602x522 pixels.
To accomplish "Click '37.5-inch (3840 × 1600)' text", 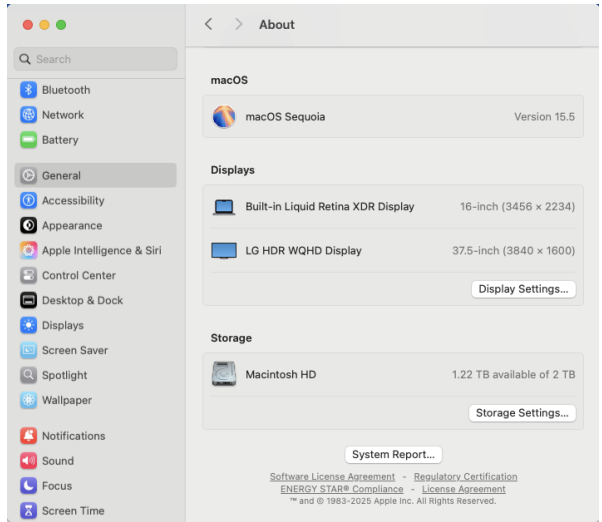I will (513, 251).
